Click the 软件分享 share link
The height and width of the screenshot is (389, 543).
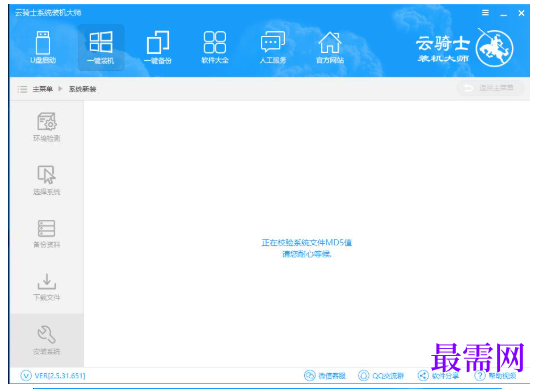pos(438,375)
